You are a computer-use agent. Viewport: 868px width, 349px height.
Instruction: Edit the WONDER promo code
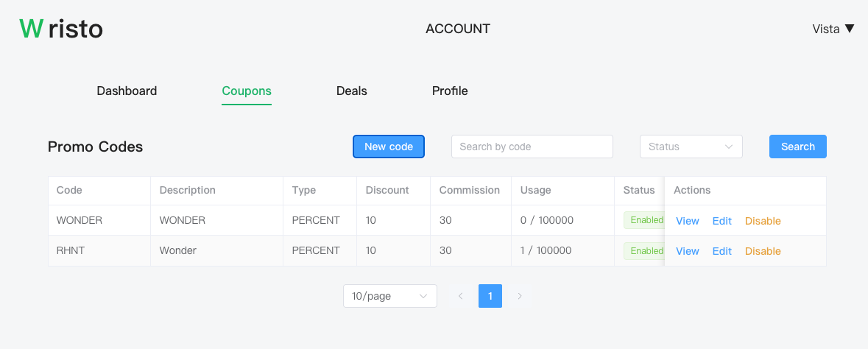click(721, 221)
